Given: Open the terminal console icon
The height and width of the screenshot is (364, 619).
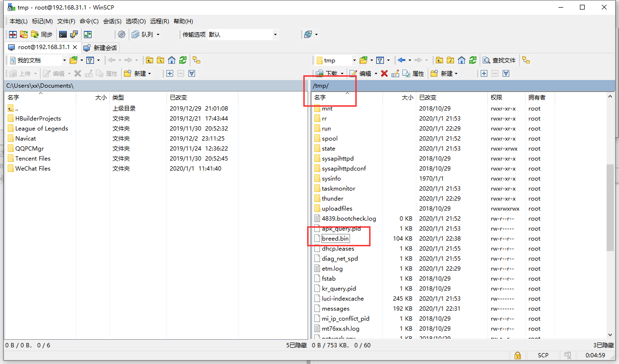Looking at the screenshot, I should coord(62,34).
